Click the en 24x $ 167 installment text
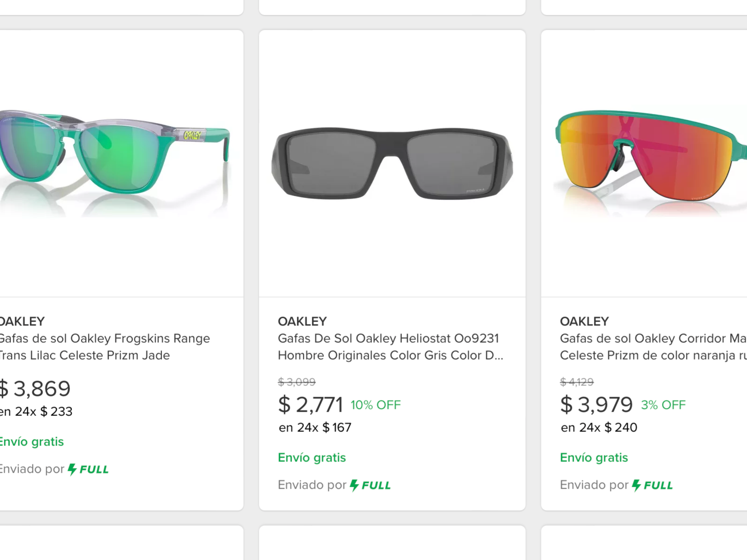This screenshot has height=560, width=747. coord(315,428)
